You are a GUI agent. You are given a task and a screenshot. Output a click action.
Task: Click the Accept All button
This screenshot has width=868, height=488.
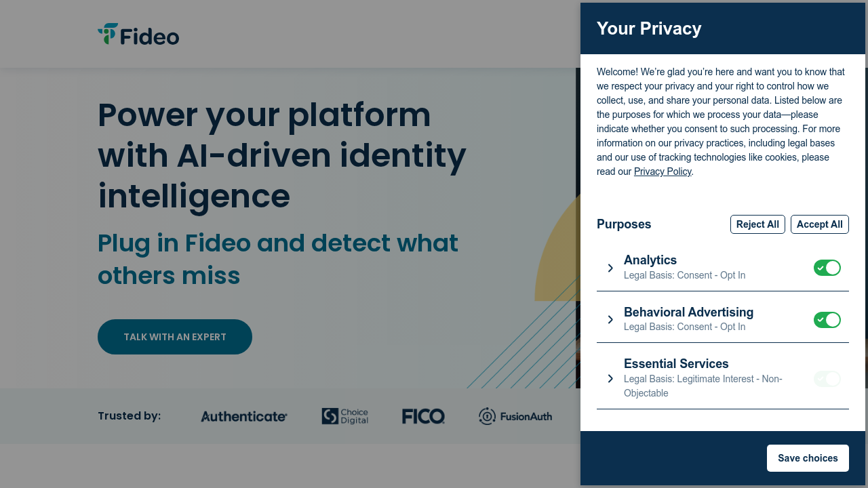[819, 224]
